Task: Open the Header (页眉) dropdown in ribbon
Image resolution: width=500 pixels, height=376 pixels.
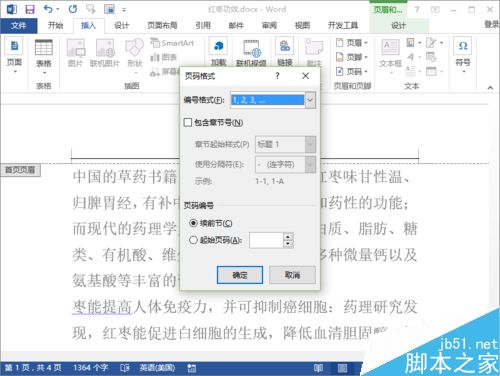Action: click(x=352, y=43)
